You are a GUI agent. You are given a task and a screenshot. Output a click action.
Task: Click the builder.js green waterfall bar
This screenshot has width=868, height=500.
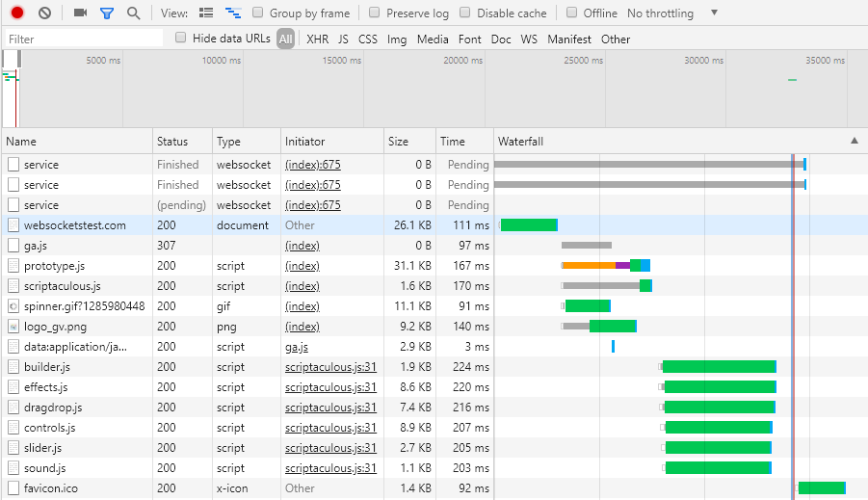click(x=719, y=366)
